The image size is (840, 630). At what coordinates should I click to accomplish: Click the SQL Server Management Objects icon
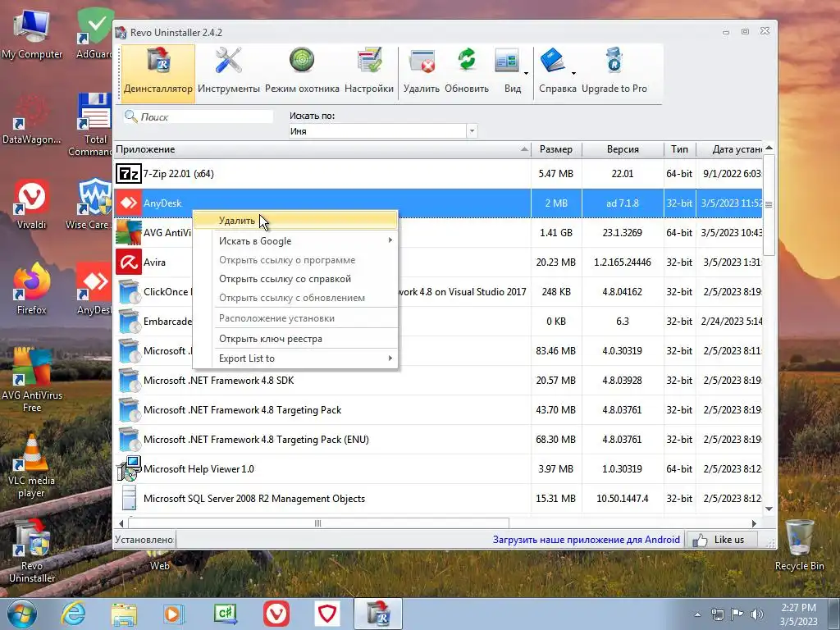pos(129,498)
